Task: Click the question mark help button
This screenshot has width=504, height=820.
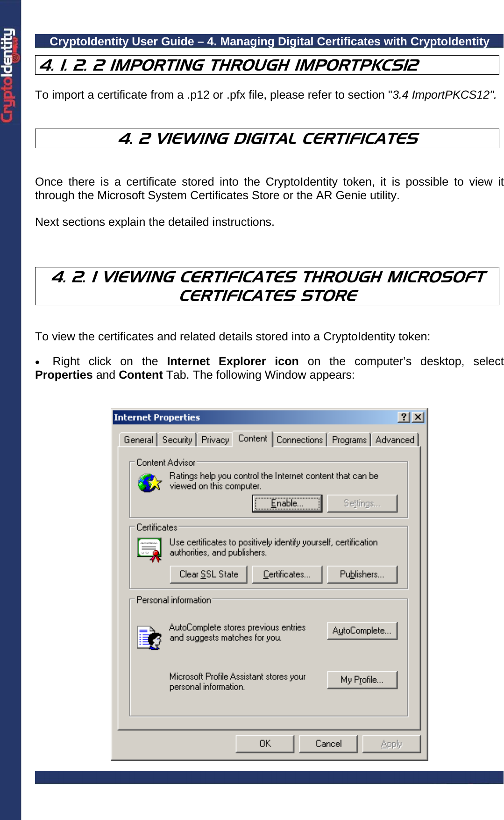Action: pyautogui.click(x=404, y=417)
